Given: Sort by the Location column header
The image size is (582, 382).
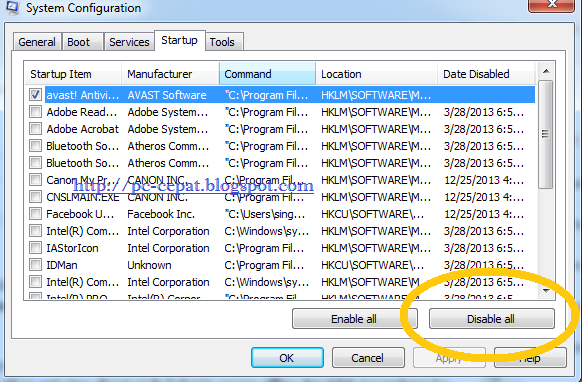Looking at the screenshot, I should pos(376,74).
